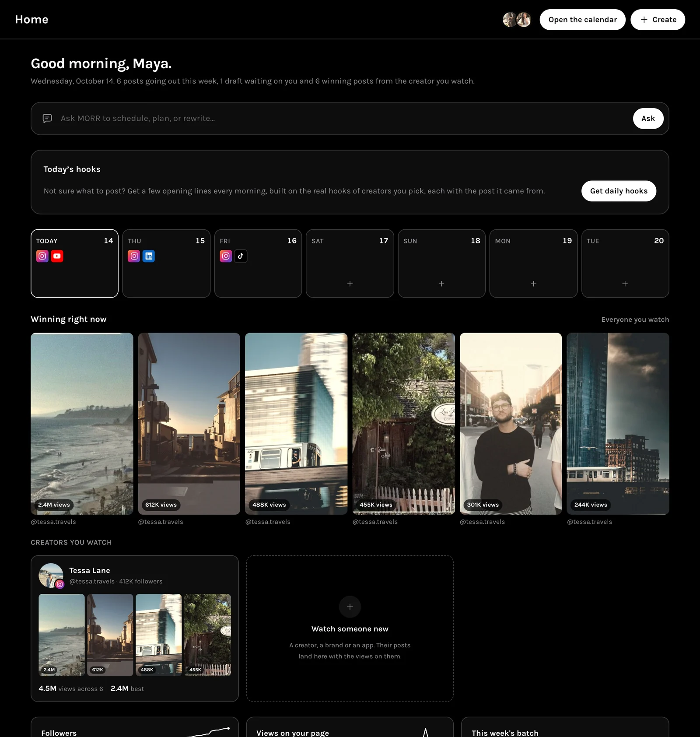This screenshot has width=700, height=737.
Task: Open the Instagram post scheduled Friday 16
Action: click(x=226, y=256)
